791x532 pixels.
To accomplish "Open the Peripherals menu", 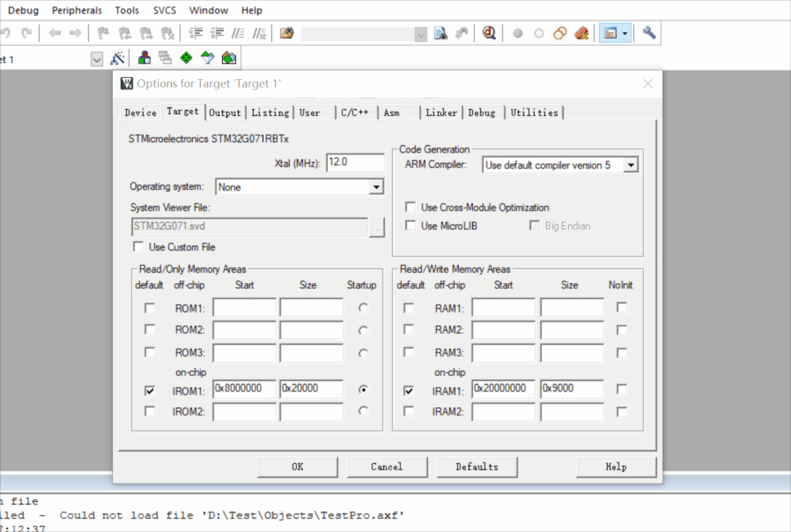I will pyautogui.click(x=77, y=10).
